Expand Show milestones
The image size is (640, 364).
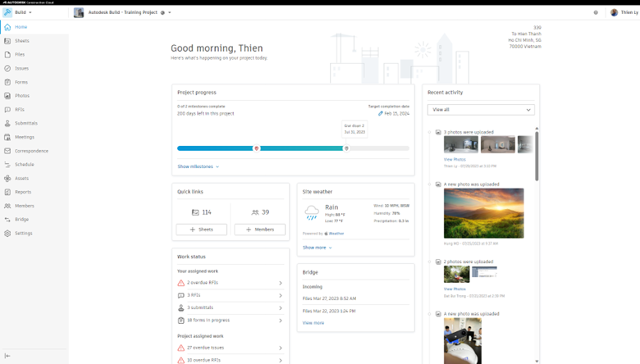tap(198, 166)
